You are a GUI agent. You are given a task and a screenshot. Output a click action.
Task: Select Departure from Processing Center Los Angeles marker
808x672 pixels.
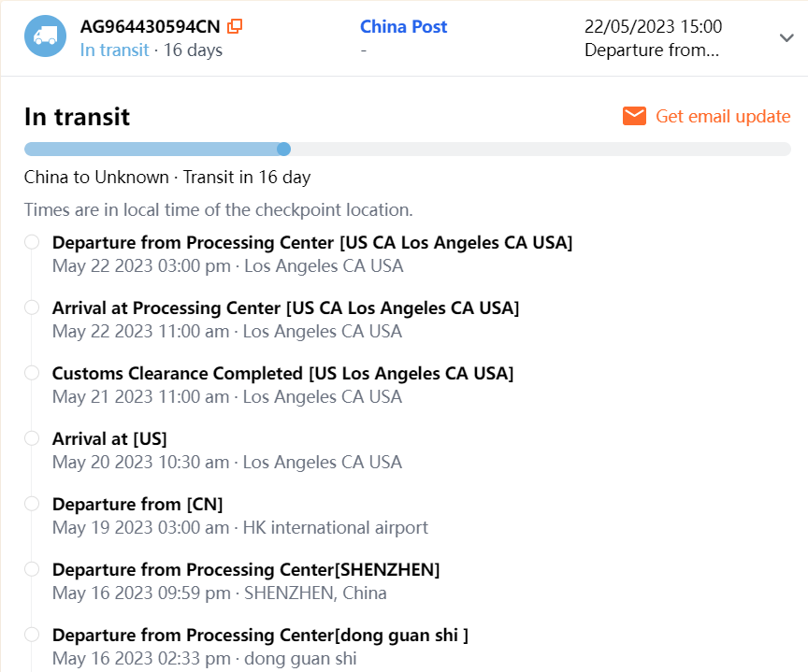coord(32,242)
